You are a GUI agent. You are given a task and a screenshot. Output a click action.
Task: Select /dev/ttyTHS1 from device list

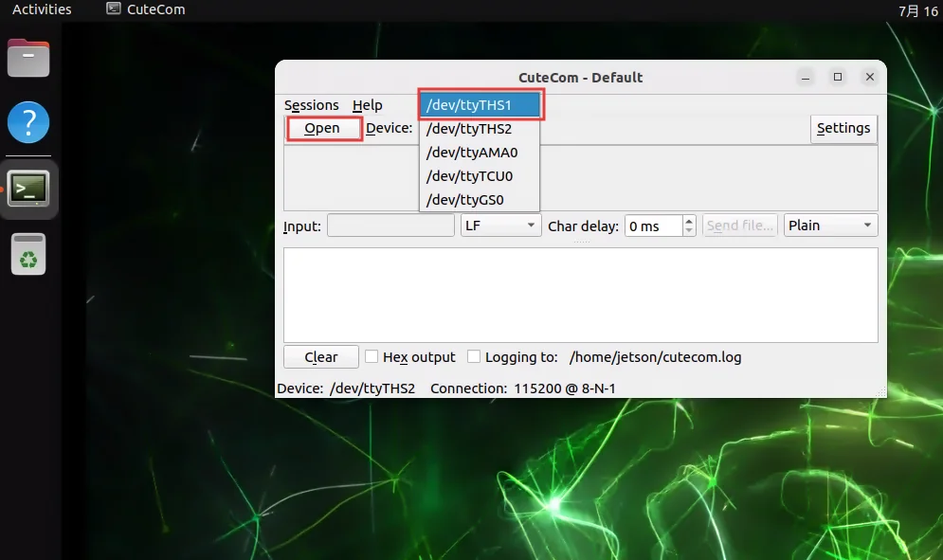pos(480,104)
